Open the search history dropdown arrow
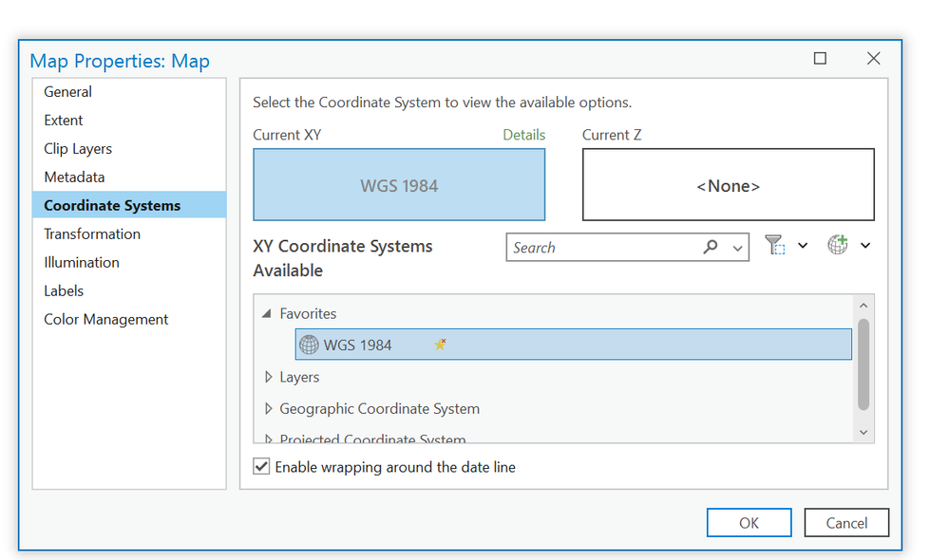Screen dimensions: 949x560 click(x=737, y=248)
